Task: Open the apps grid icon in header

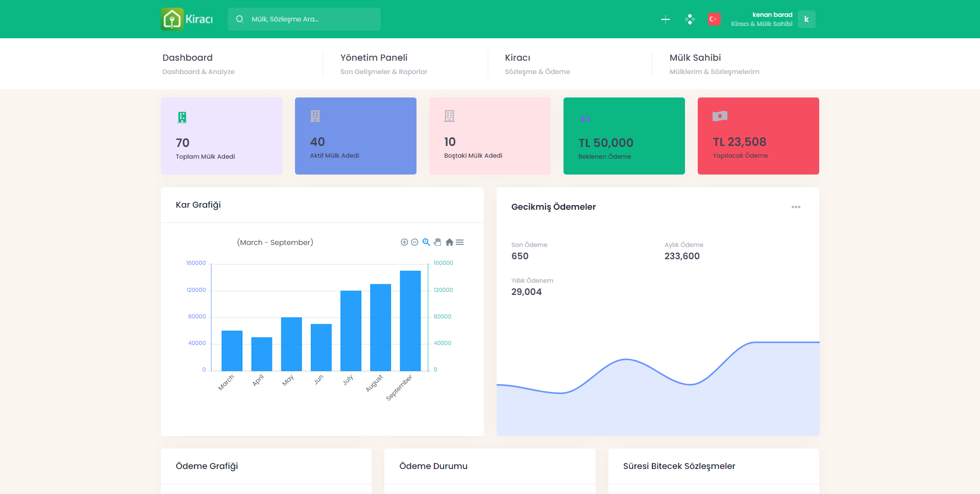Action: pos(690,19)
